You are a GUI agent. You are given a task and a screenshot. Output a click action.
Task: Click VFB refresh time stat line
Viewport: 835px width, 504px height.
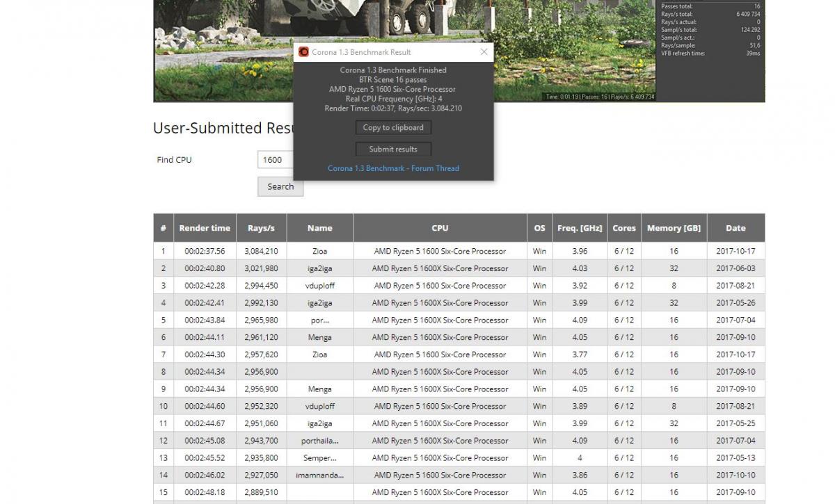(x=710, y=54)
